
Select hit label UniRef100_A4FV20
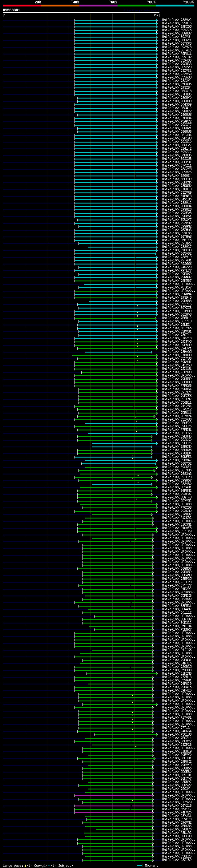(176, 812)
